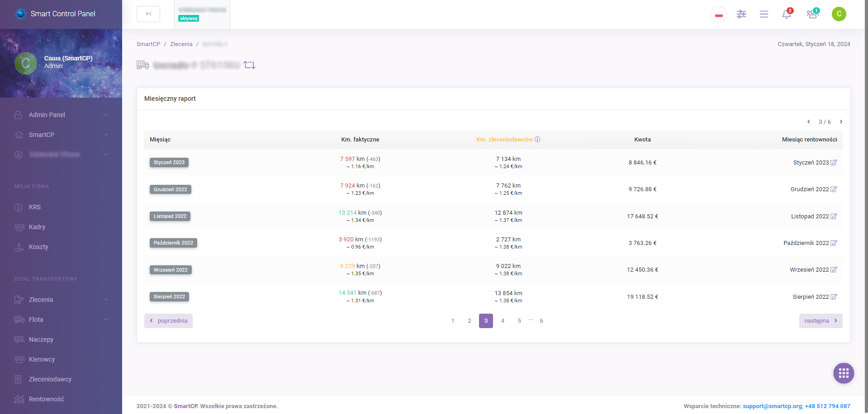Click the Zleceniodawcy building icon

click(18, 379)
